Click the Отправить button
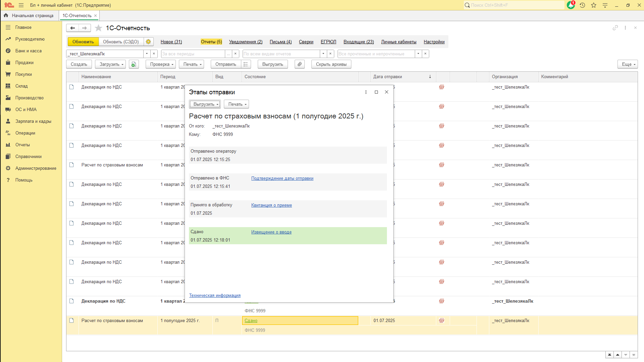The image size is (644, 362). [x=226, y=64]
